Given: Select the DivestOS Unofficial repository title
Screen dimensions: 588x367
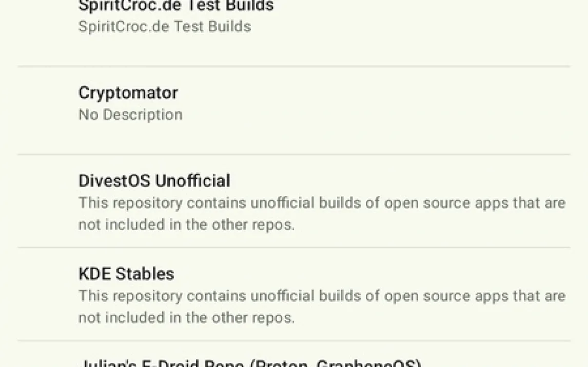Looking at the screenshot, I should pyautogui.click(x=154, y=180).
